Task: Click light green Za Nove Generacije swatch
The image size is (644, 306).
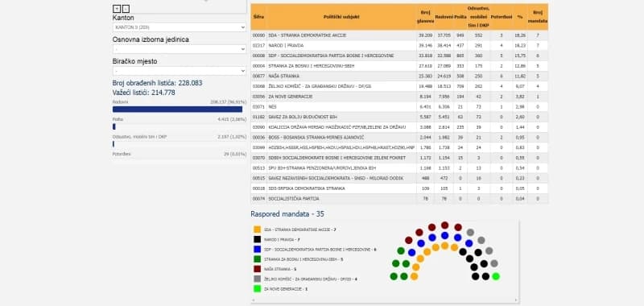Action: coord(257,289)
